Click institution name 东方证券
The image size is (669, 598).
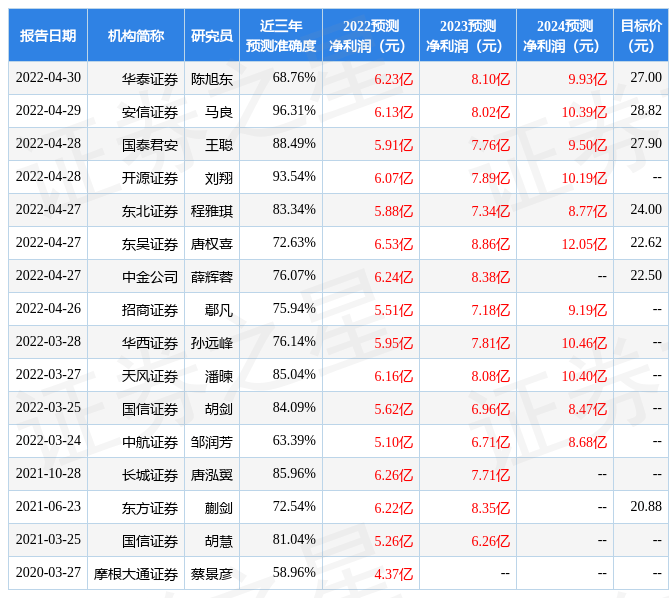pyautogui.click(x=150, y=508)
